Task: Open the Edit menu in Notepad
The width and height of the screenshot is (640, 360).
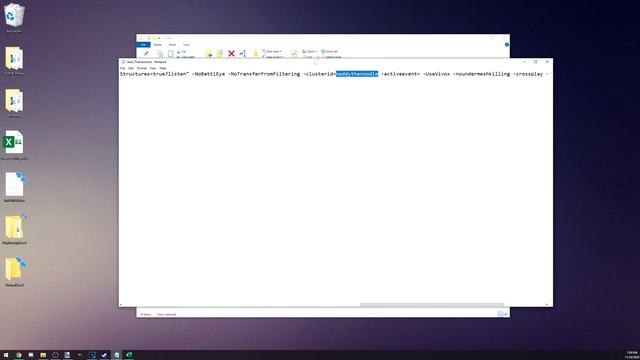Action: 131,68
